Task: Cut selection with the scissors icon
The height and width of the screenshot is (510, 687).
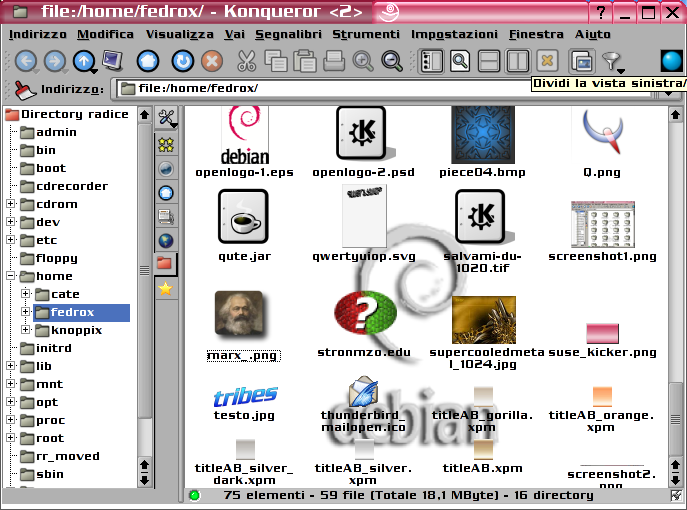Action: pyautogui.click(x=246, y=61)
